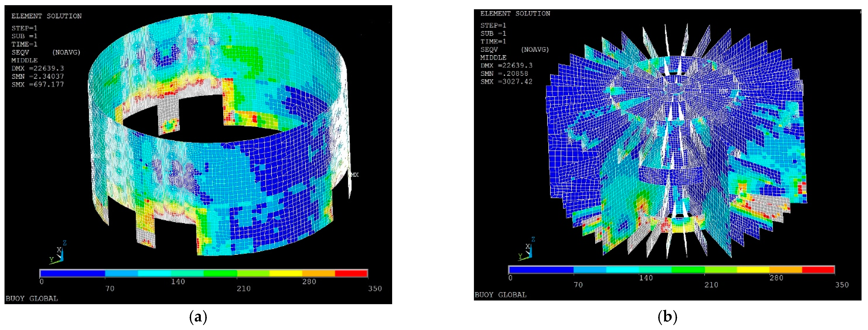The width and height of the screenshot is (868, 330).
Task: Select the SMN =-2.34037 value text
Action: 37,76
